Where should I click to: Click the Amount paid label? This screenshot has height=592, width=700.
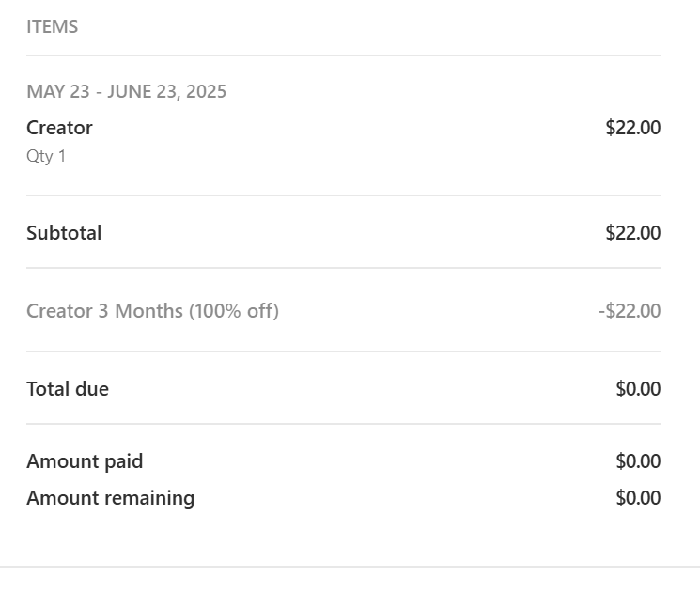click(85, 461)
